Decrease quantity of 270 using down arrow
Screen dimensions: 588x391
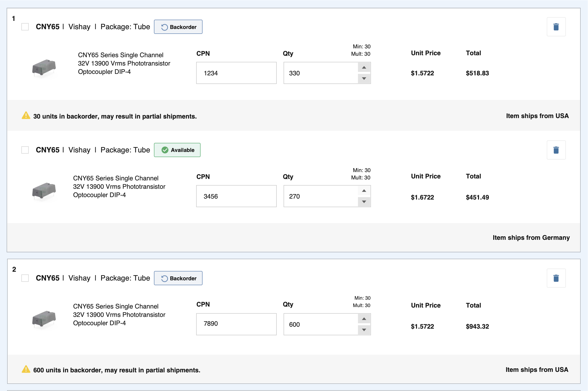[364, 202]
